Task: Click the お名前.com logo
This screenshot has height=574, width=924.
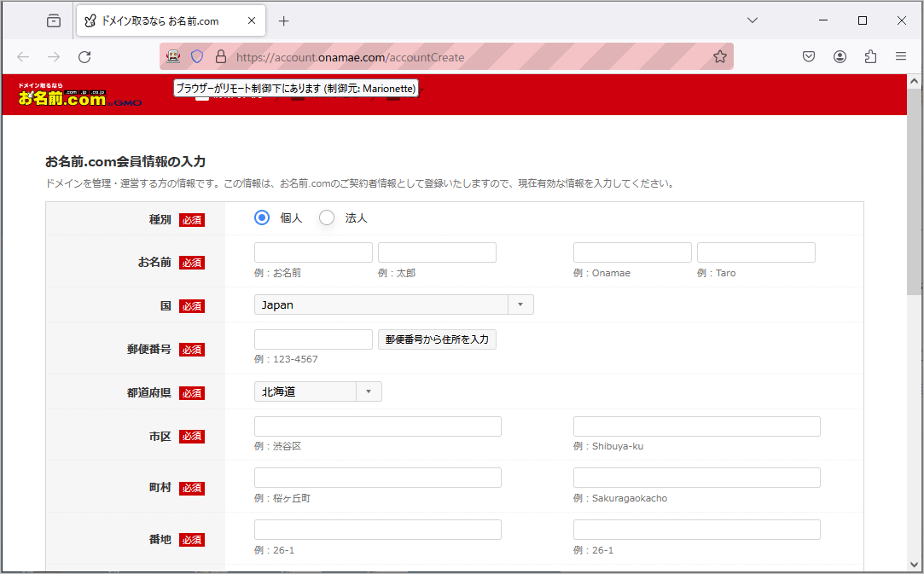Action: click(79, 95)
